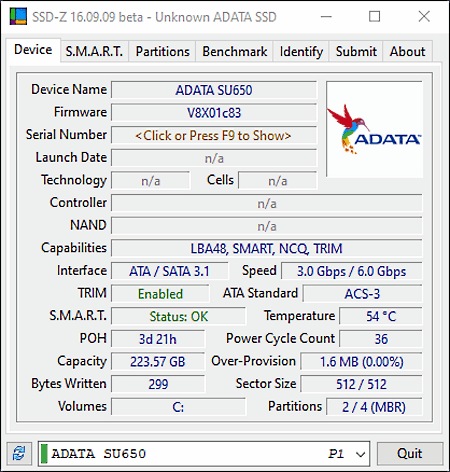
Task: Click the Cells n/a field
Action: (278, 181)
